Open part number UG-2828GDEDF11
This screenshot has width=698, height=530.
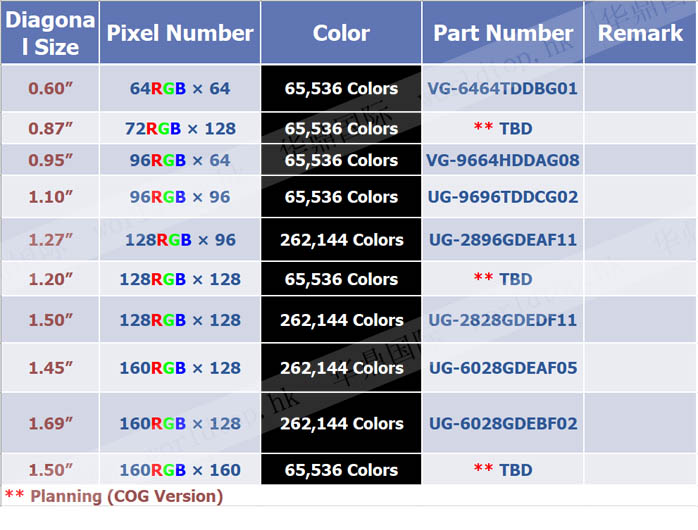tap(503, 320)
